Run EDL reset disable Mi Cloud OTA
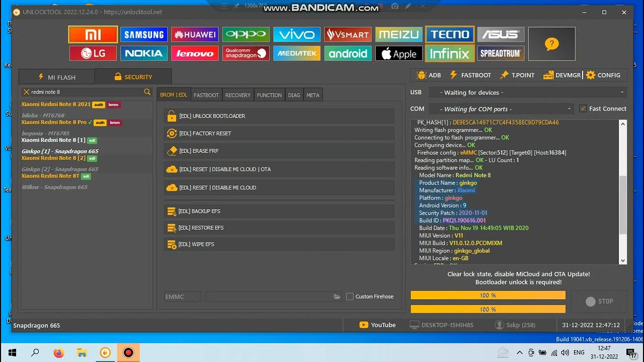644x362 pixels. pyautogui.click(x=279, y=169)
